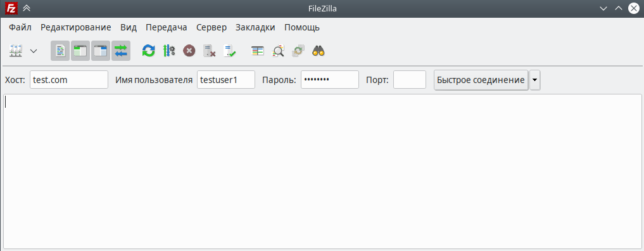Refresh file and folder lists
This screenshot has height=251, width=644.
tap(148, 51)
